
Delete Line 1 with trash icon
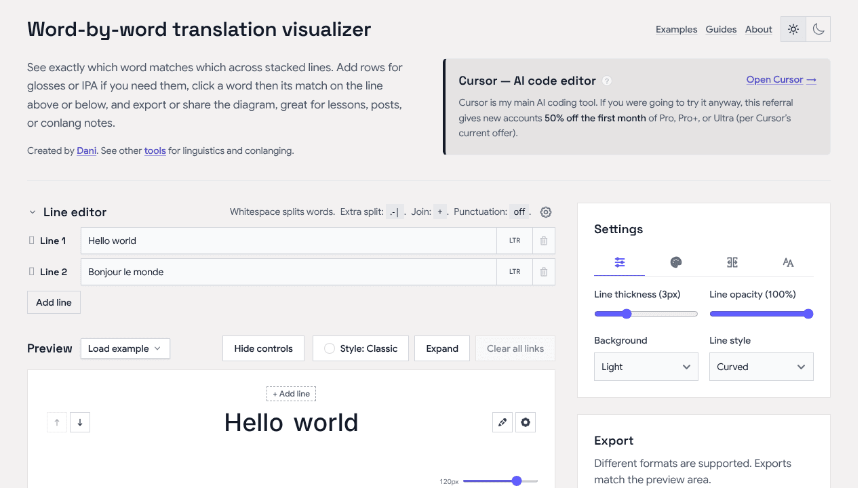(x=544, y=241)
